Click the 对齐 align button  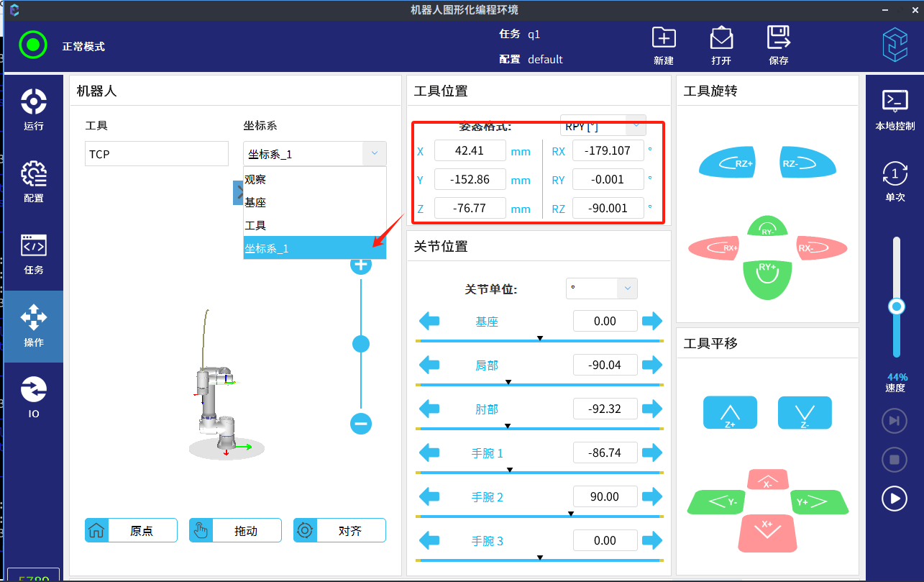[339, 531]
